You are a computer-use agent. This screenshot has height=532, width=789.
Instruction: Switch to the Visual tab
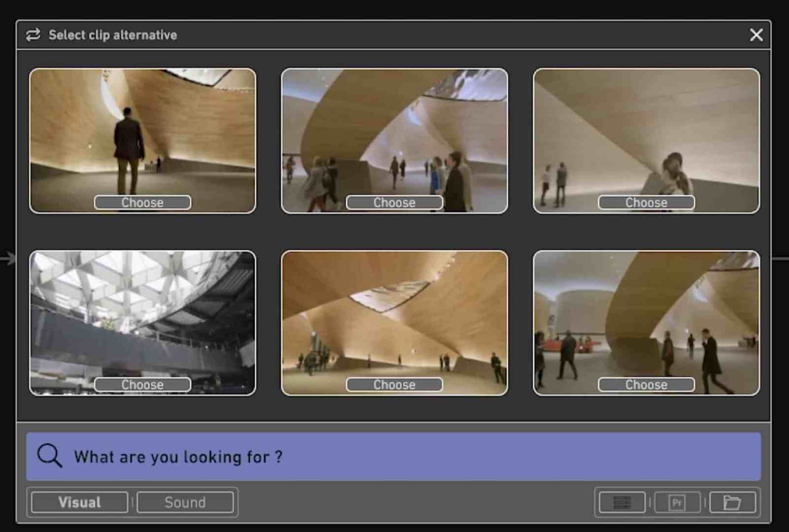[x=79, y=502]
